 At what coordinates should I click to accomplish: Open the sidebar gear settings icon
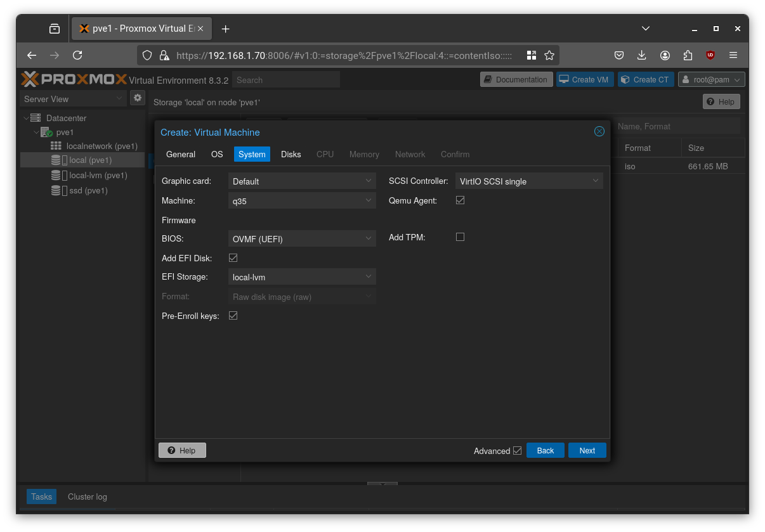138,98
